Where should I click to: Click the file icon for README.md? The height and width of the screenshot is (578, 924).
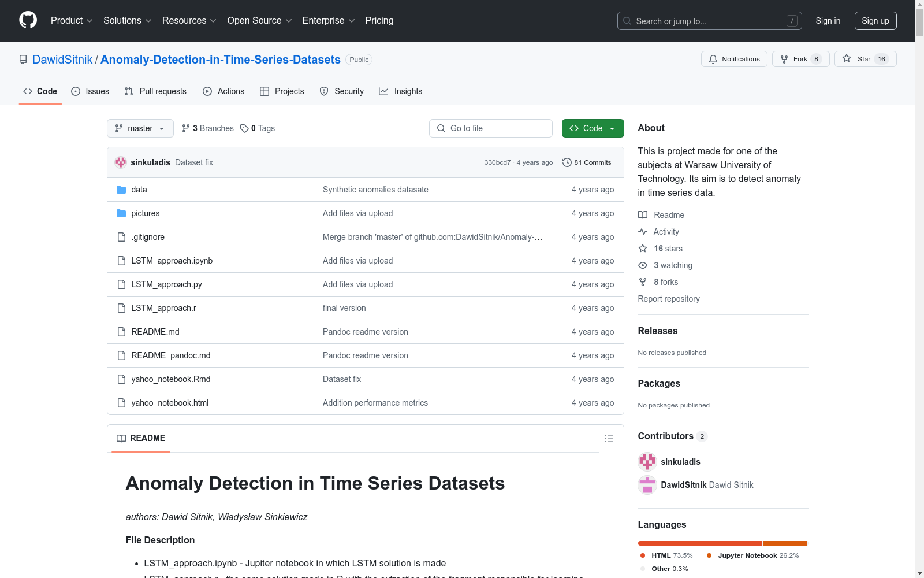point(121,332)
